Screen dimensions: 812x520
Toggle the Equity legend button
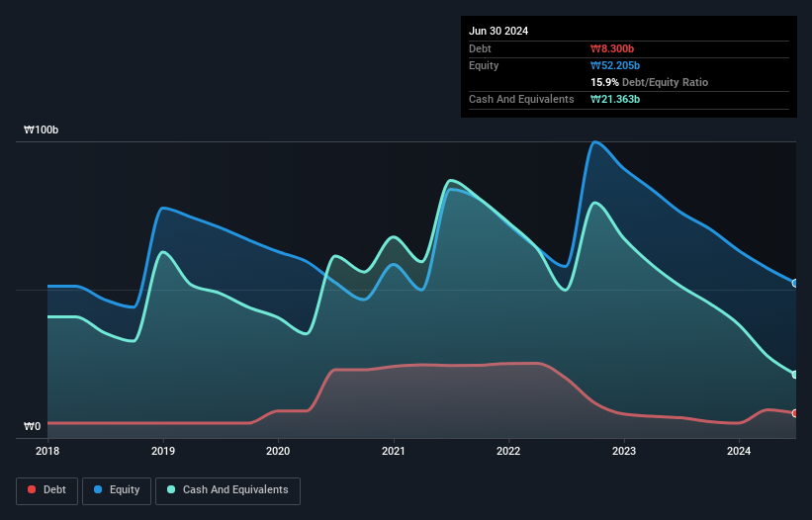pyautogui.click(x=117, y=490)
